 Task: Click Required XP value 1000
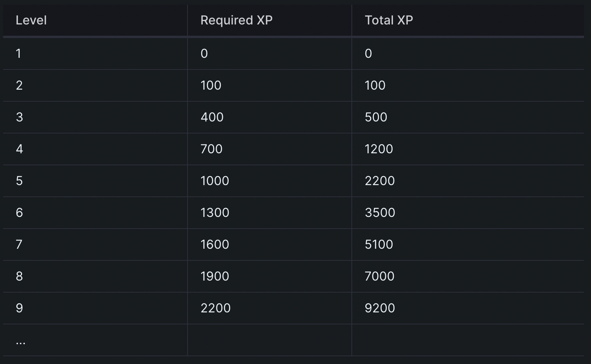click(215, 181)
